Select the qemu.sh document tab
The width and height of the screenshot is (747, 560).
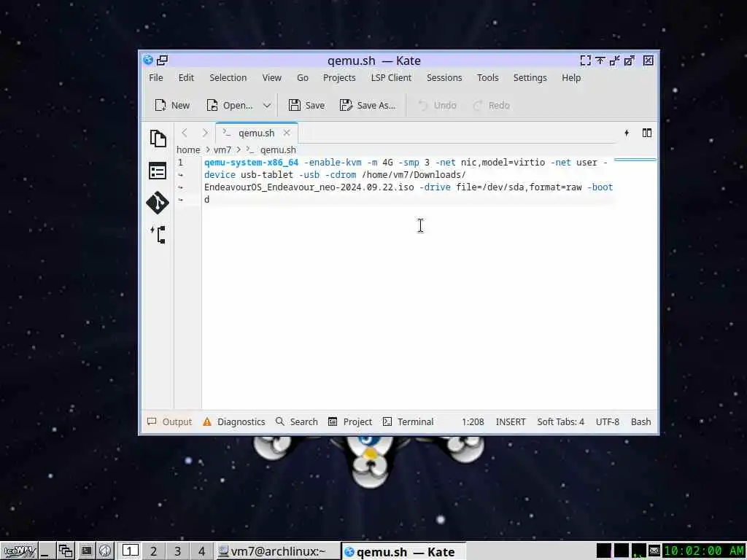[x=256, y=133]
